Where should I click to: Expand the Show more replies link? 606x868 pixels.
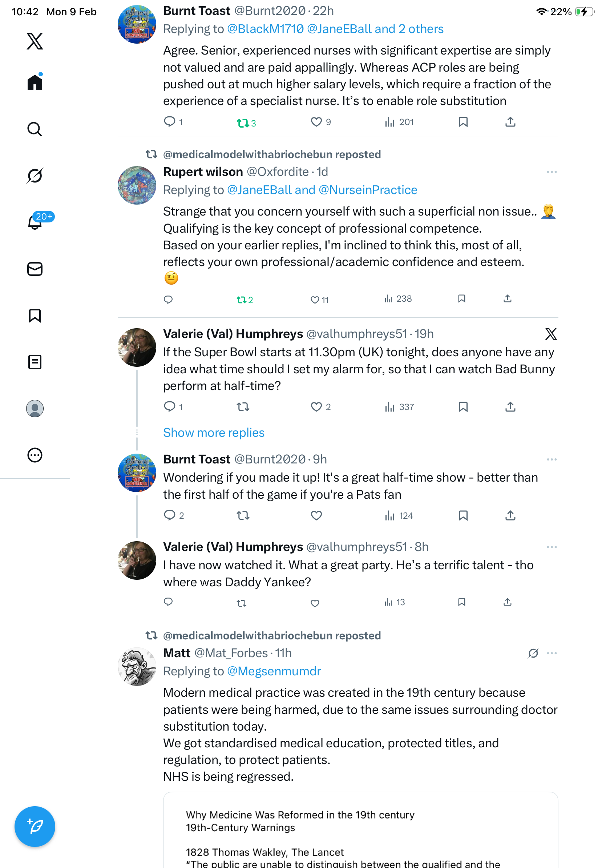pyautogui.click(x=214, y=433)
